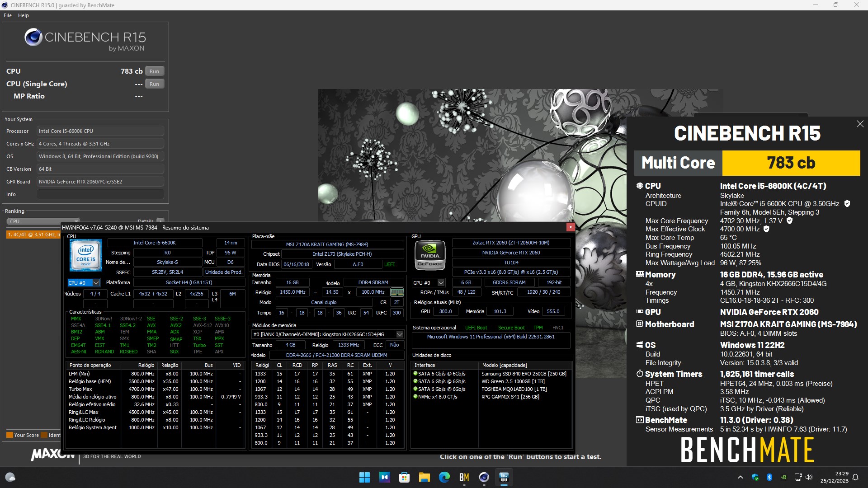Click the Turbo Max row in operating points

[155, 389]
